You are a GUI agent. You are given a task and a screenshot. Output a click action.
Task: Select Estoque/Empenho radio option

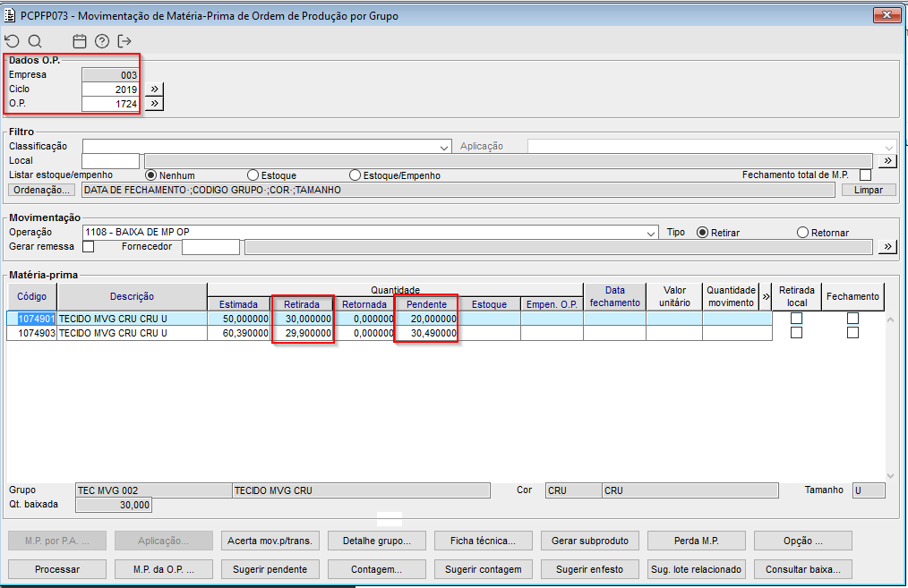[355, 175]
